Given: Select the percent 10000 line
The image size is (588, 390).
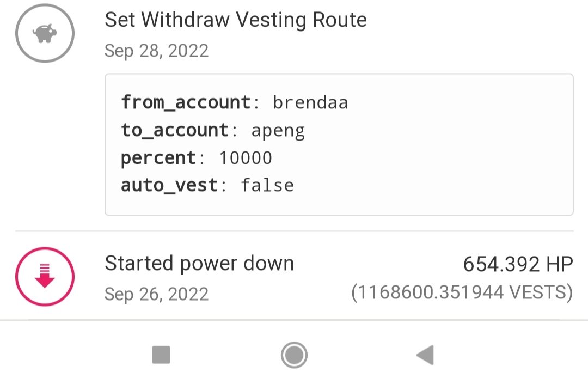Looking at the screenshot, I should pyautogui.click(x=196, y=158).
